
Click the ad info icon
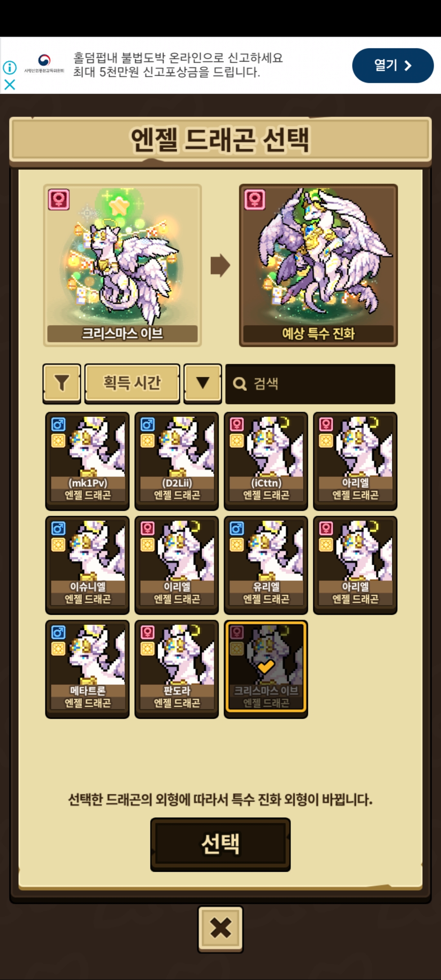[10, 67]
